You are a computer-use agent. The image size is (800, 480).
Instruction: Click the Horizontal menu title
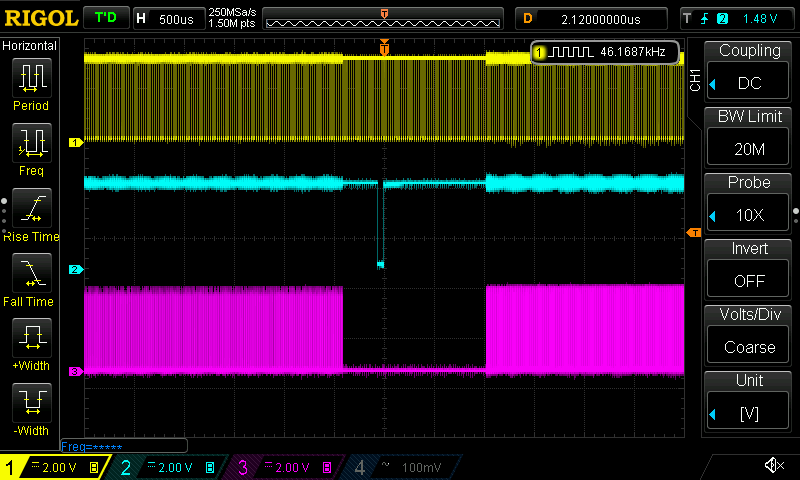tap(29, 46)
